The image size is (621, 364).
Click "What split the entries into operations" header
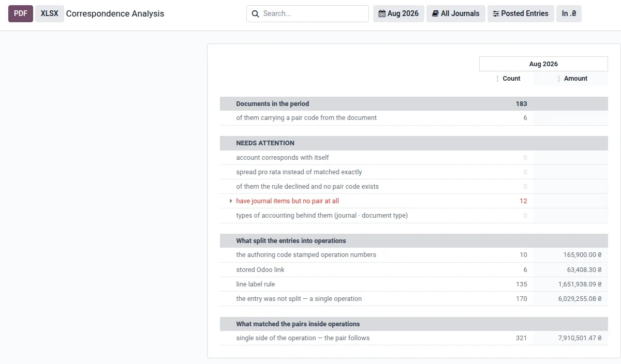click(x=414, y=241)
